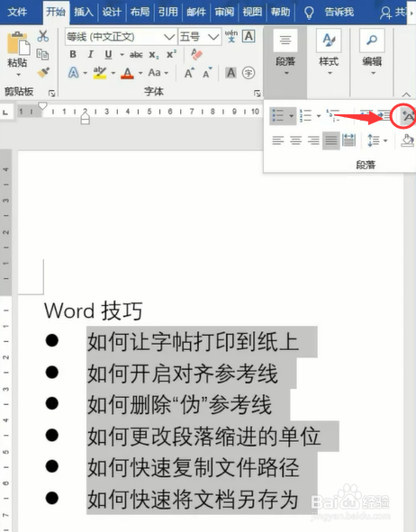The width and height of the screenshot is (416, 532).
Task: Click the first line indent ruler marker
Action: coord(42,106)
